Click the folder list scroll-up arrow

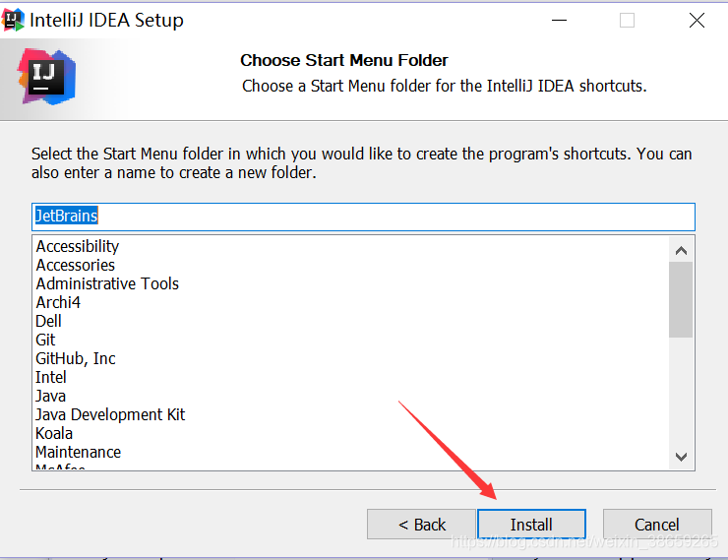click(x=681, y=251)
